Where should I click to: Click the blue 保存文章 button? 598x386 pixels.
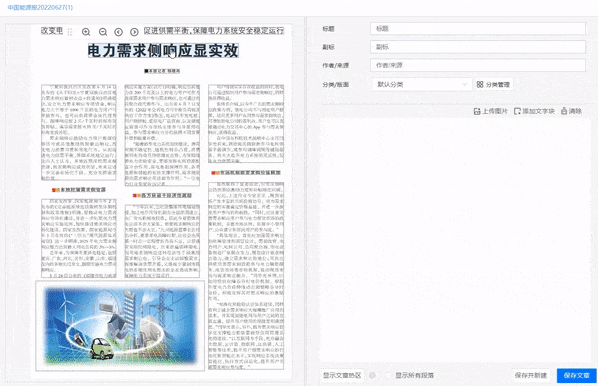click(x=576, y=375)
